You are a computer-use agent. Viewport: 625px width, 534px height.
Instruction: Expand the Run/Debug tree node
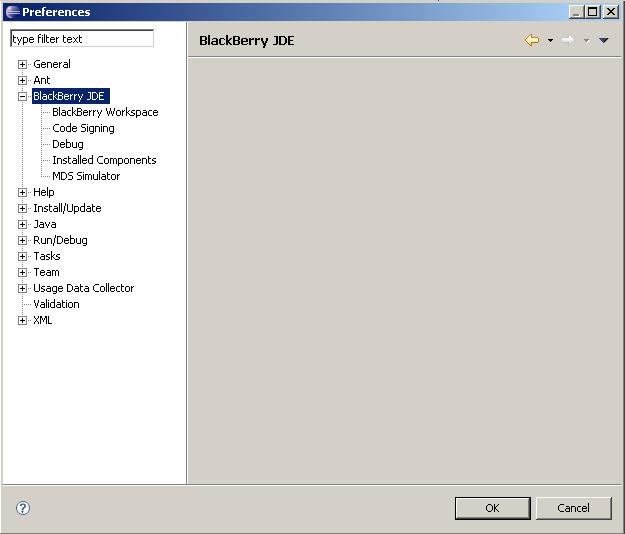point(22,240)
